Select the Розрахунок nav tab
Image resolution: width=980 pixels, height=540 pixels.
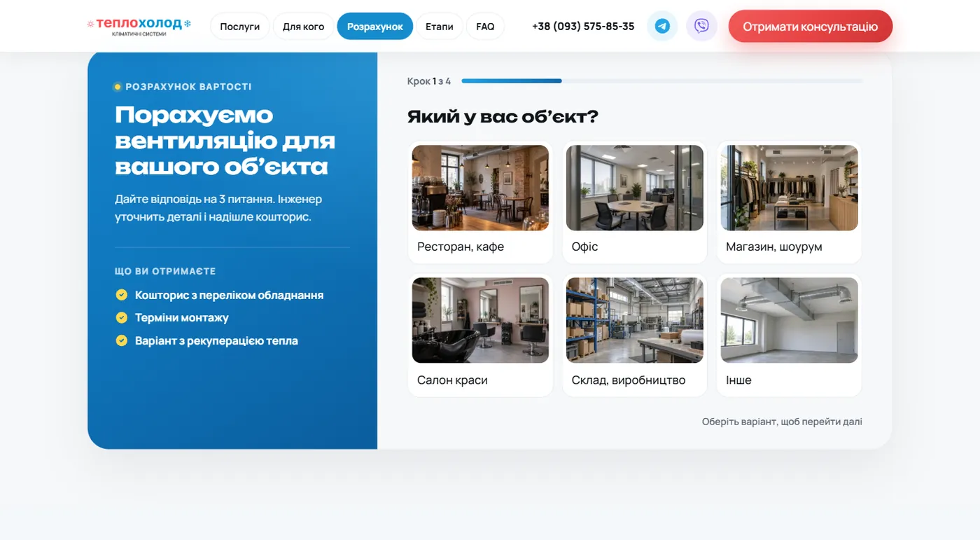click(375, 27)
